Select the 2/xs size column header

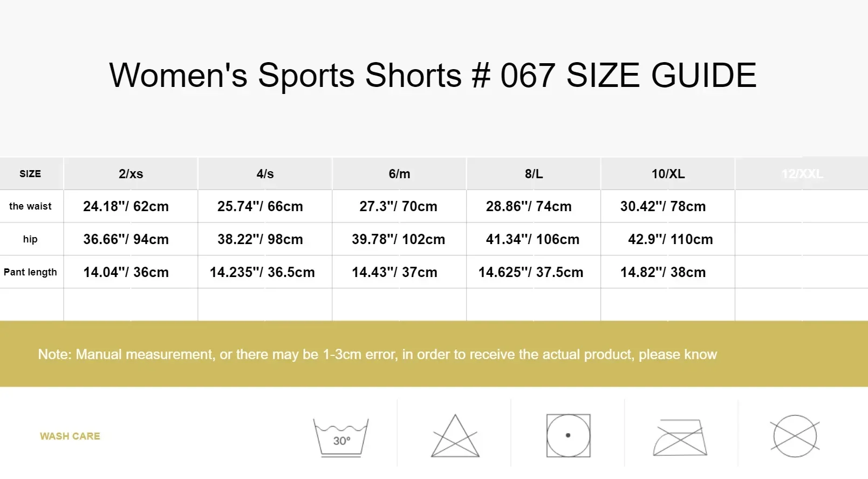(131, 174)
